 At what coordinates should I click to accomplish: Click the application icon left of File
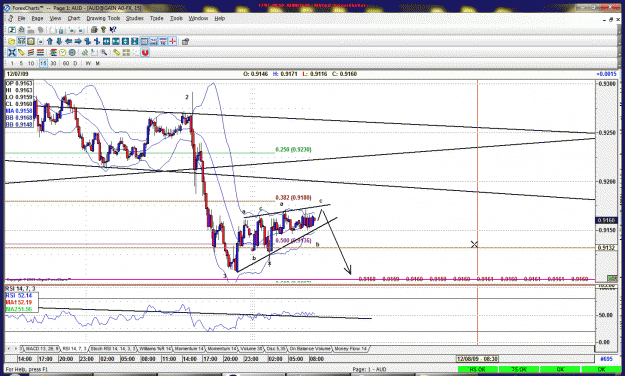(11, 18)
